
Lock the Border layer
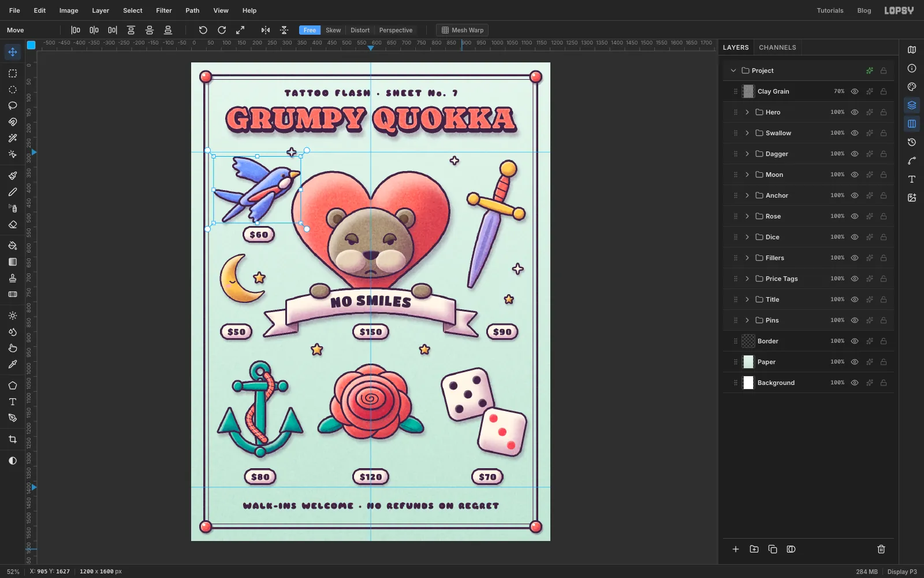tap(884, 341)
